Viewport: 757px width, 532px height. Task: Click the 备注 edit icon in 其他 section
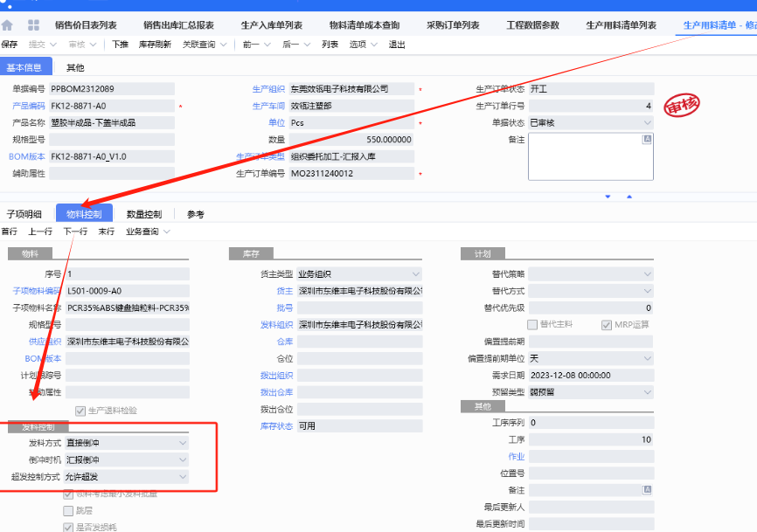point(647,490)
